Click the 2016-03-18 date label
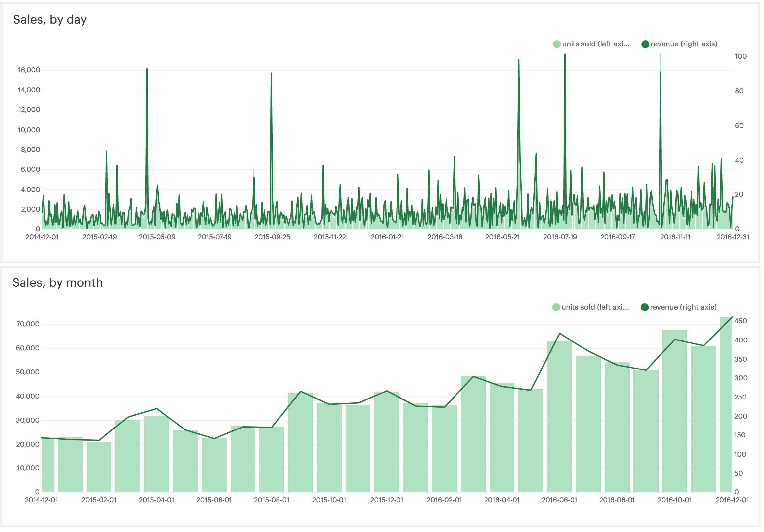764x532 pixels. pos(445,237)
